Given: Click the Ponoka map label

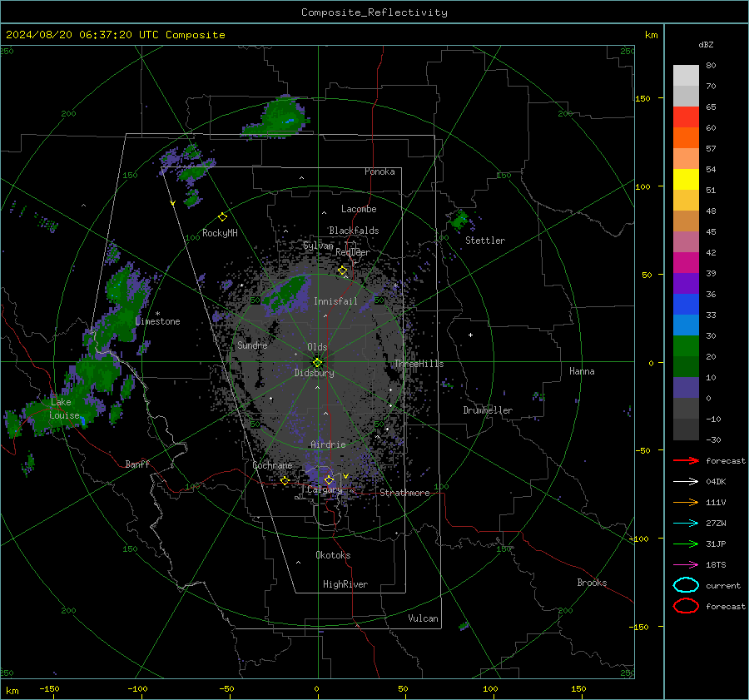Looking at the screenshot, I should [x=379, y=171].
